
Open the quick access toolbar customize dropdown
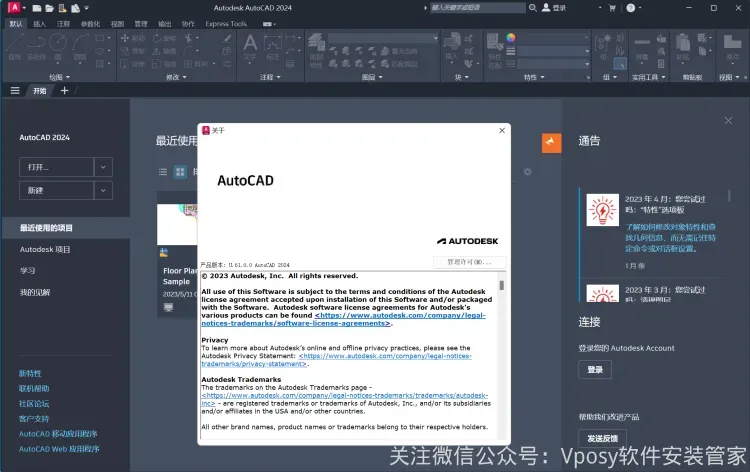[x=87, y=8]
